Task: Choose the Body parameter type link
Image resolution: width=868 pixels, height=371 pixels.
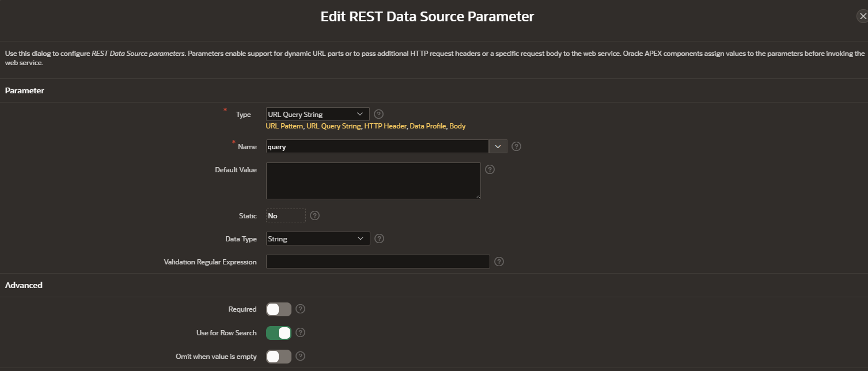Action: 458,126
